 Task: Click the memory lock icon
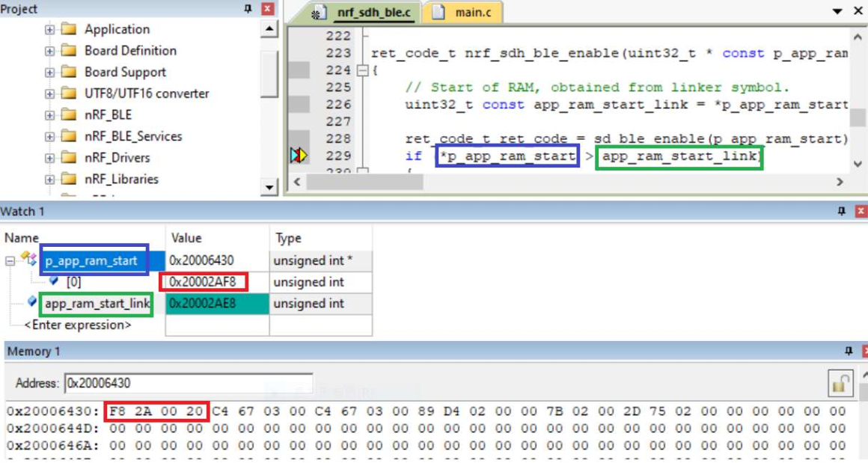[840, 383]
